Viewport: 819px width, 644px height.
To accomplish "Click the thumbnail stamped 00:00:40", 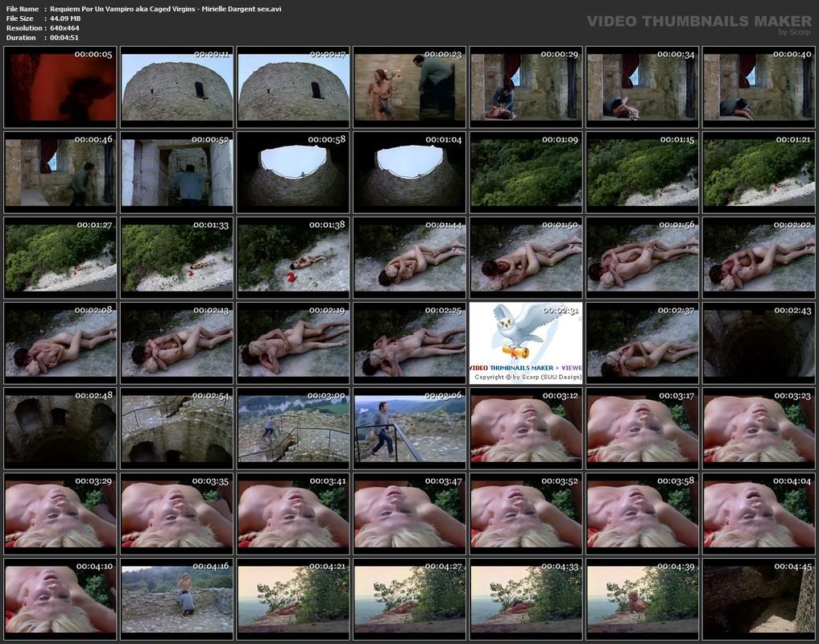I will pos(759,87).
